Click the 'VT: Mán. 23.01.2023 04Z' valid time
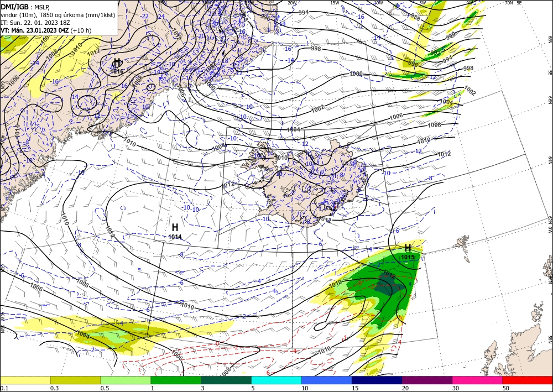This screenshot has width=553, height=392. click(35, 30)
